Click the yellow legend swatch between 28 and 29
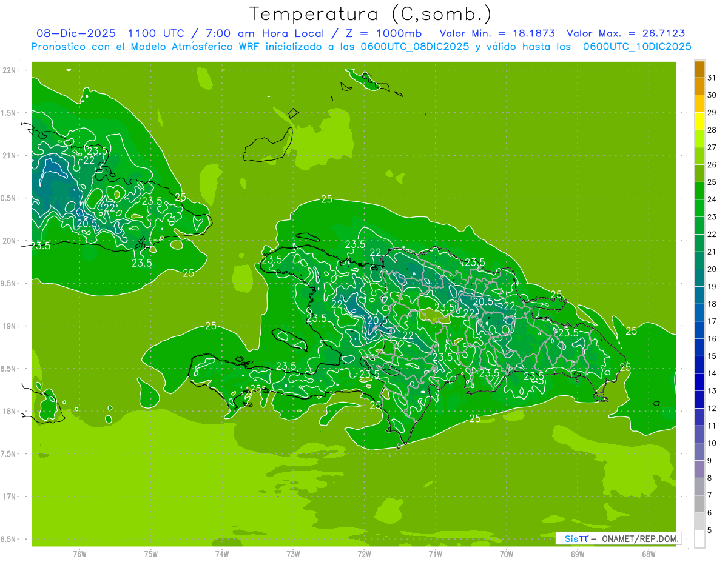Viewport: 728px width, 562px height. [699, 121]
